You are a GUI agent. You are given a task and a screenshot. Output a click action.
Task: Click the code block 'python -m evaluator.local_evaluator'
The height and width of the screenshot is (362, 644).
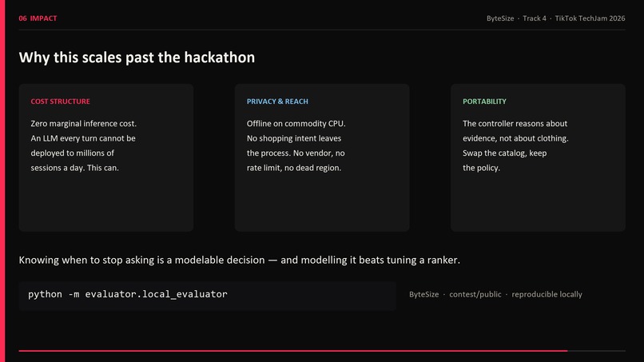pos(208,296)
